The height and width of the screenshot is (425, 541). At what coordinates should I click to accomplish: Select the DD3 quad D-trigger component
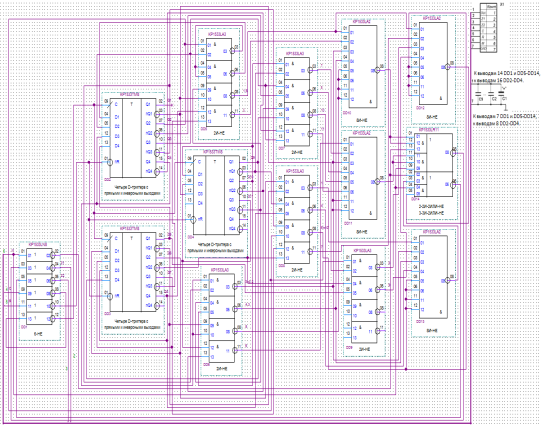tap(132, 272)
